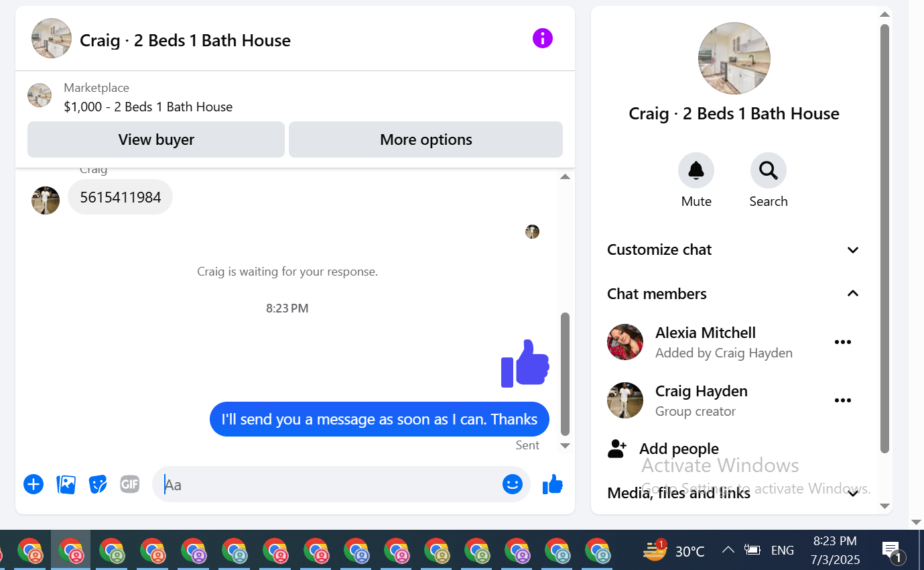Expand Media, files and links section

[x=734, y=494]
